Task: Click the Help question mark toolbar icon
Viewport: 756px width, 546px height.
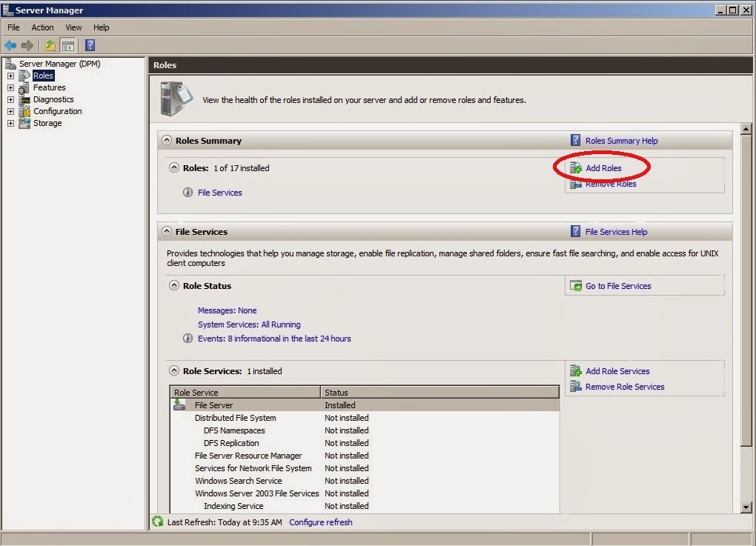Action: (90, 45)
